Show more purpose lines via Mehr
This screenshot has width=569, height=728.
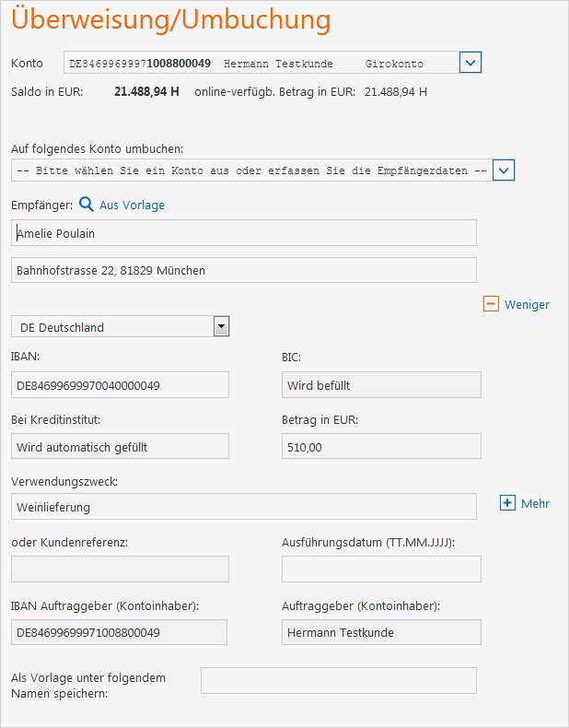click(535, 503)
